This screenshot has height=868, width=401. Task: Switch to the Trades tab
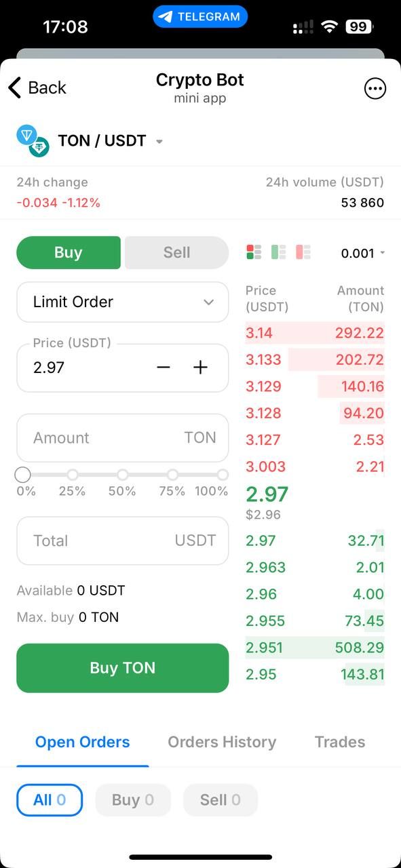340,742
